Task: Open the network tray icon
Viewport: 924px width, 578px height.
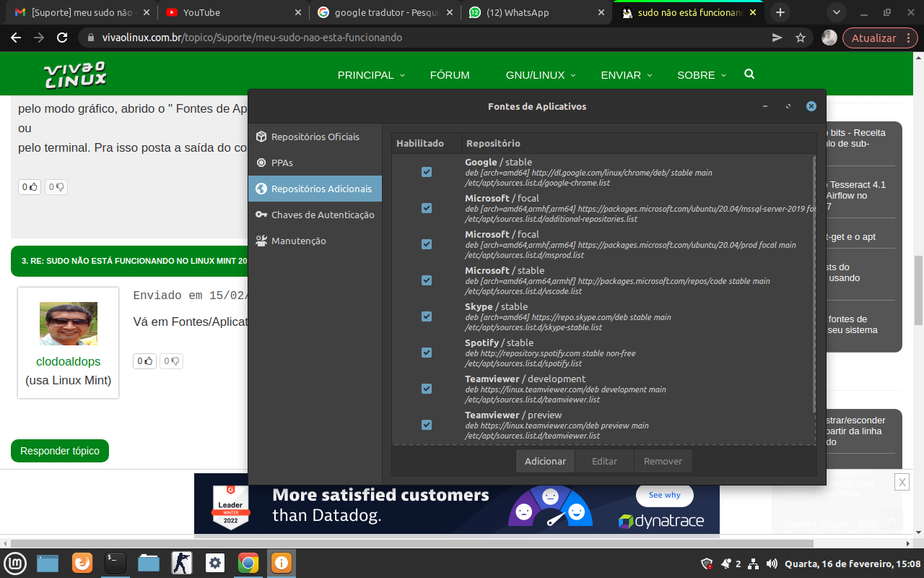Action: [x=753, y=564]
